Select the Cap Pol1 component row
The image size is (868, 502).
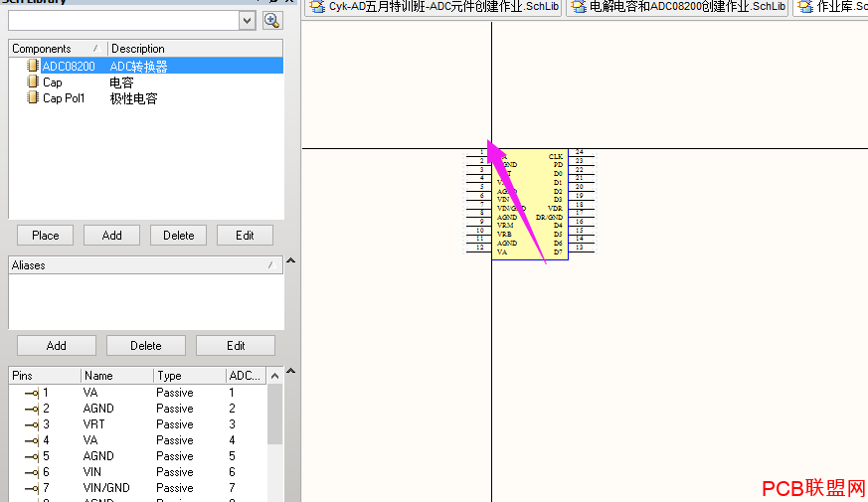click(x=145, y=98)
